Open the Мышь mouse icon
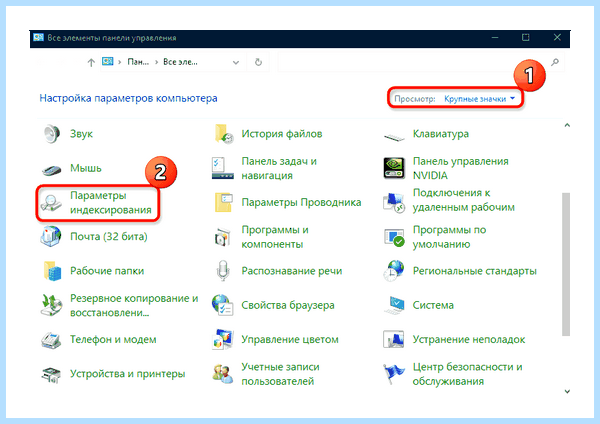Screen dimensions: 600x424 [51, 169]
